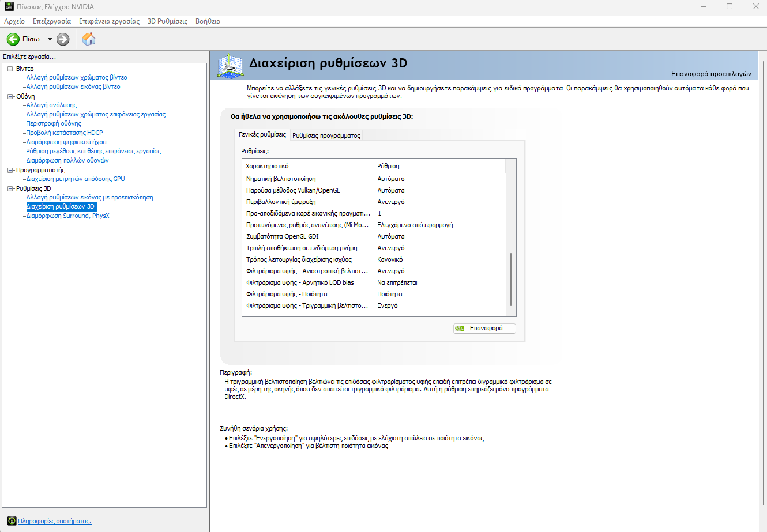This screenshot has width=767, height=532.
Task: Collapse the Προγραμματιστής tree node
Action: (x=10, y=170)
